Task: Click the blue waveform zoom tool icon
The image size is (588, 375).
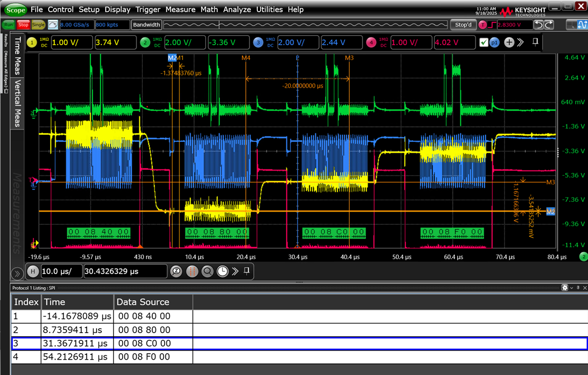Action: coord(582,25)
